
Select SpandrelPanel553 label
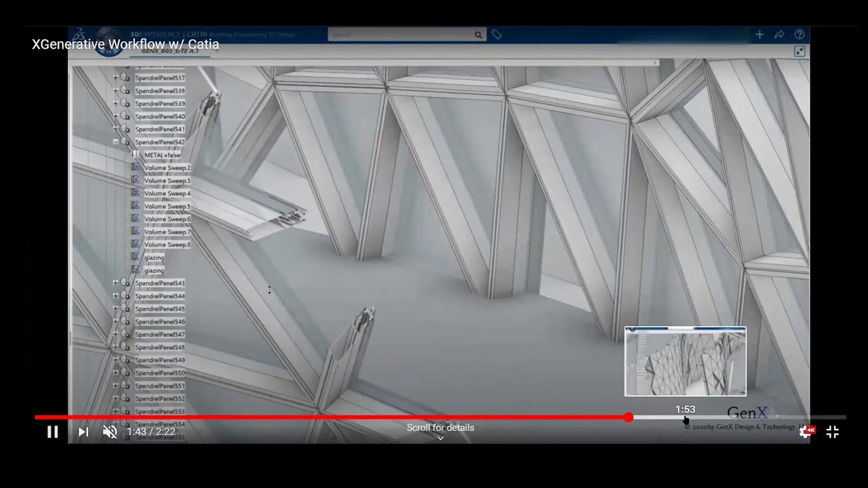[160, 412]
